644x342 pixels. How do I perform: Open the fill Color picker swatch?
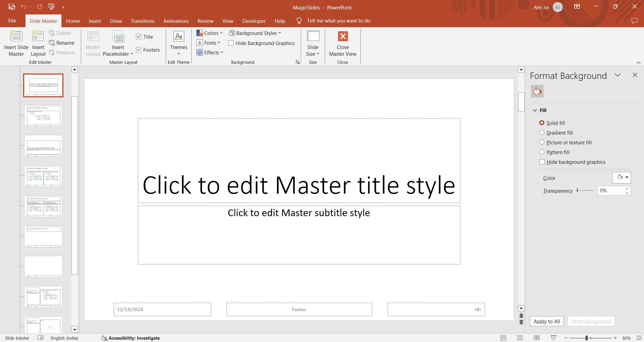621,178
